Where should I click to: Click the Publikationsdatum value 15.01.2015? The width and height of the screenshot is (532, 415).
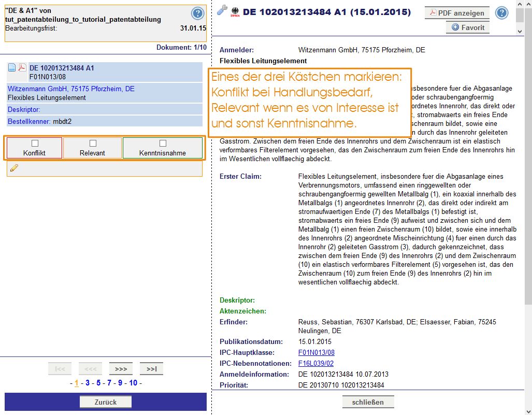point(315,342)
